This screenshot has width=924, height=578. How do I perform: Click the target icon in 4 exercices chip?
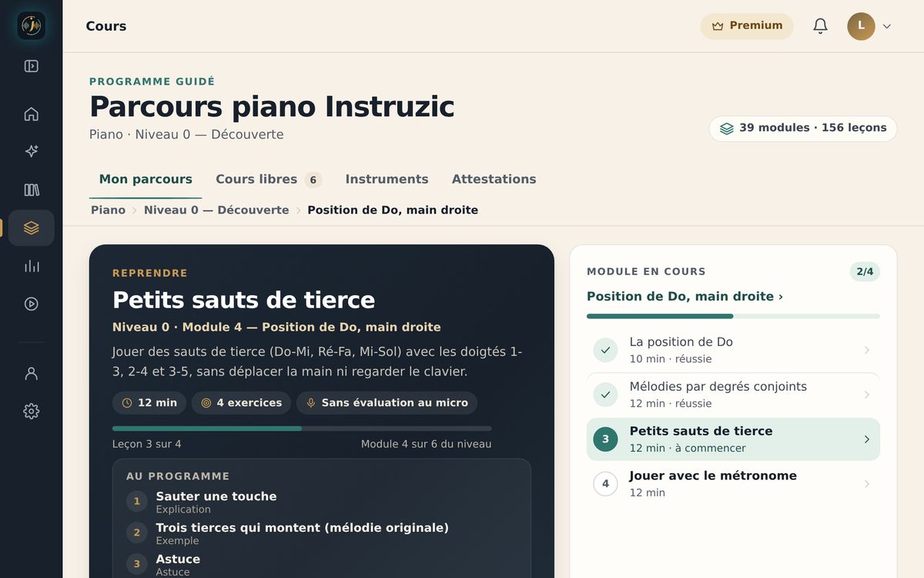click(206, 403)
